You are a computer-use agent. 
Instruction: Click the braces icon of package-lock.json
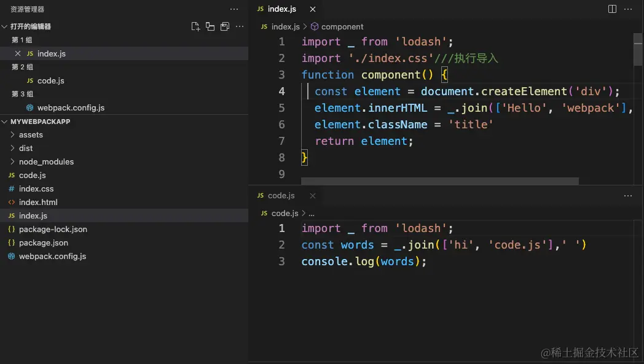click(12, 230)
